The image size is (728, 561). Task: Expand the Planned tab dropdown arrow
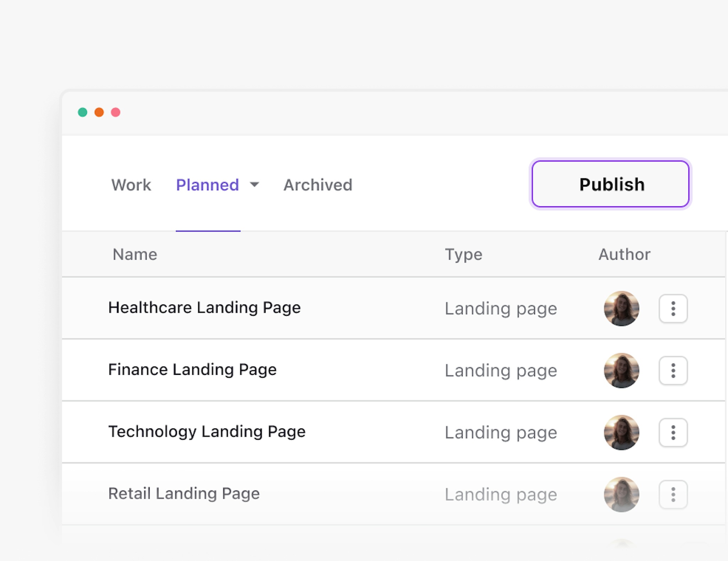[254, 184]
